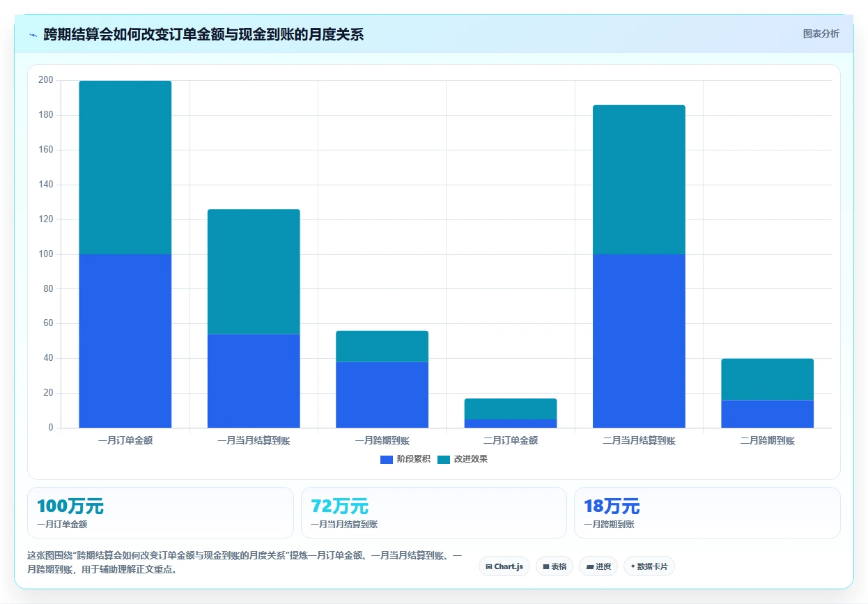Click the blue segment of 一月订单金额 bar

[125, 341]
